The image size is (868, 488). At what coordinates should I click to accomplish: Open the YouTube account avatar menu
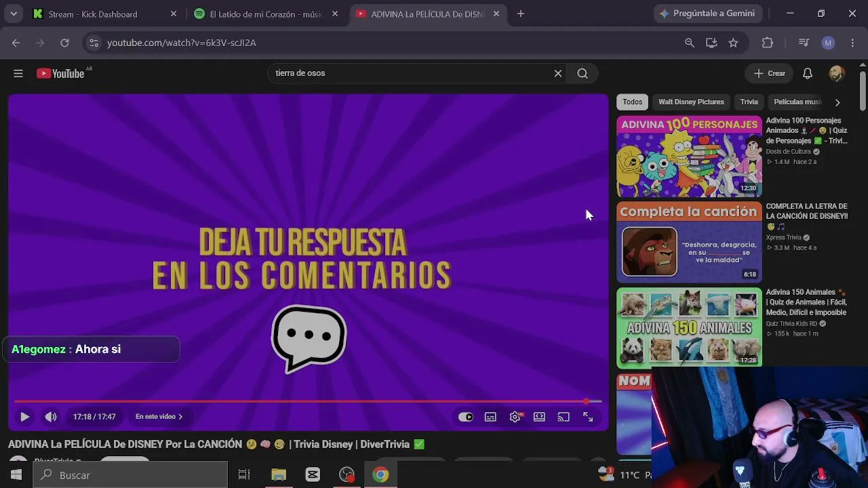tap(837, 73)
